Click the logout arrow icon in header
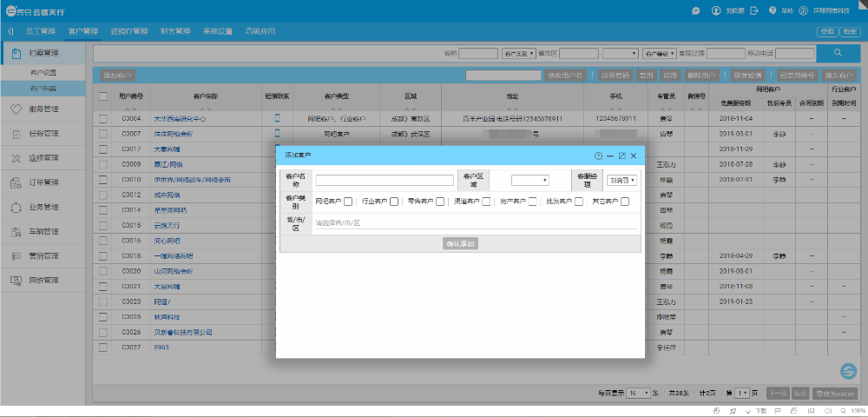Image resolution: width=868 pixels, height=417 pixels. (753, 10)
